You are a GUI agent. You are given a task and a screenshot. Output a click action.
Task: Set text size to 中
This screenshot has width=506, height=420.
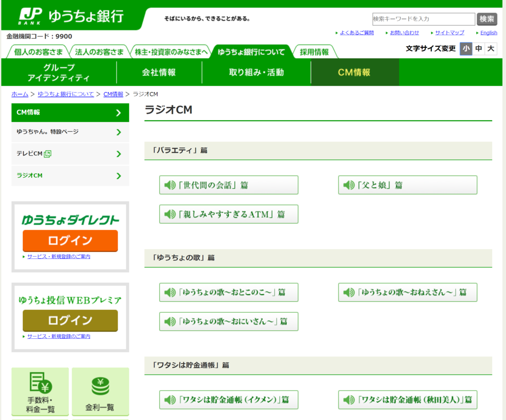click(478, 49)
